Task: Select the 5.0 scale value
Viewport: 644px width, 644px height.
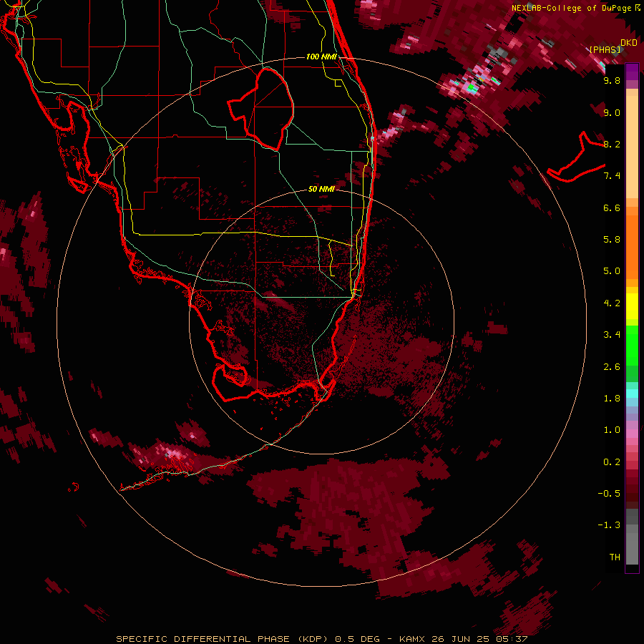Action: tap(612, 271)
